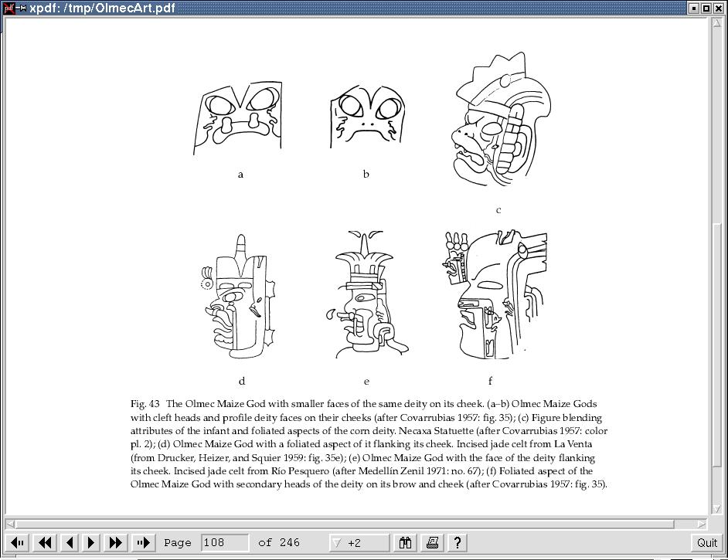This screenshot has width=728, height=560.
Task: Jump forward ten pages with double-right arrow
Action: [116, 542]
